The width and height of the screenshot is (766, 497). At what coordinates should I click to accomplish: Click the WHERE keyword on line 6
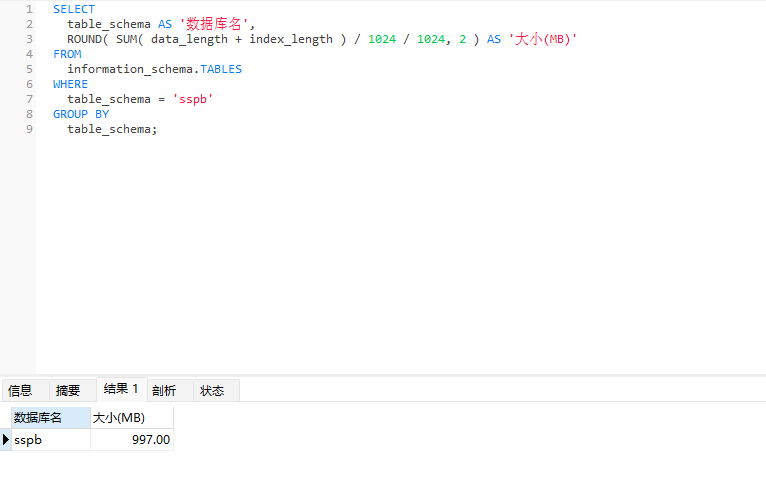coord(70,84)
